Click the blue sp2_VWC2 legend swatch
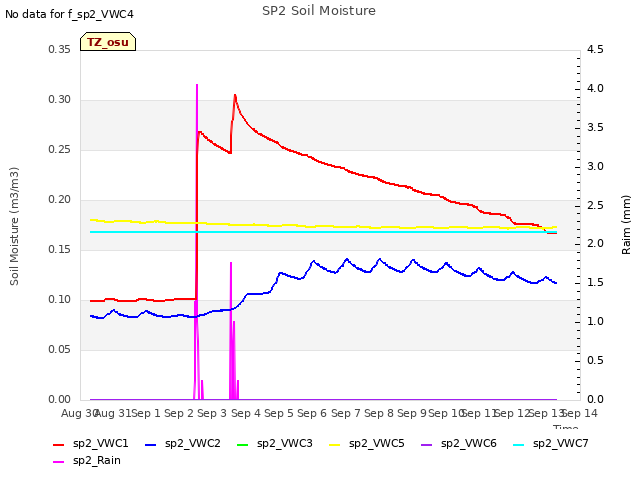The width and height of the screenshot is (640, 480). (x=151, y=444)
